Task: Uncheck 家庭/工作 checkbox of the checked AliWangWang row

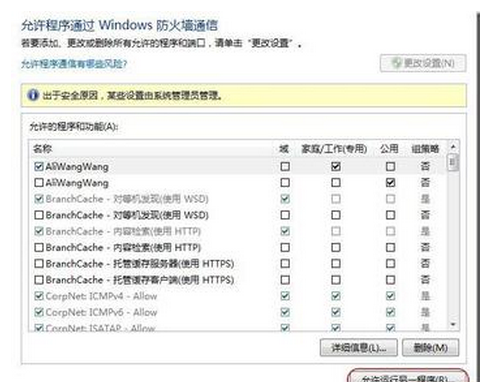Action: (x=336, y=166)
